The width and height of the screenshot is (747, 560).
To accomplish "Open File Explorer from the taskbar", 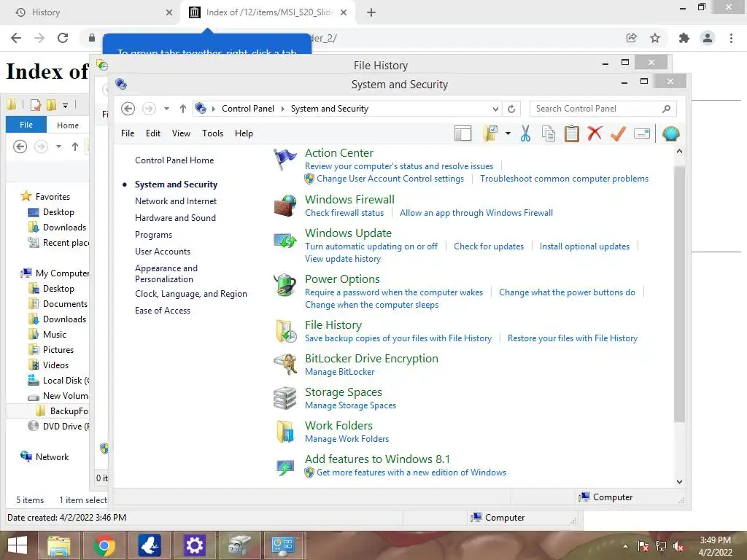I will coord(58,545).
